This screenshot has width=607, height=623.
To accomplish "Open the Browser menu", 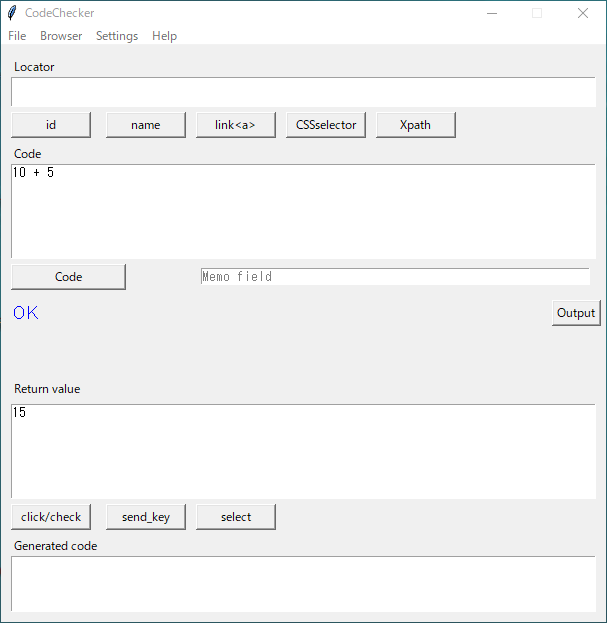I will coord(61,36).
